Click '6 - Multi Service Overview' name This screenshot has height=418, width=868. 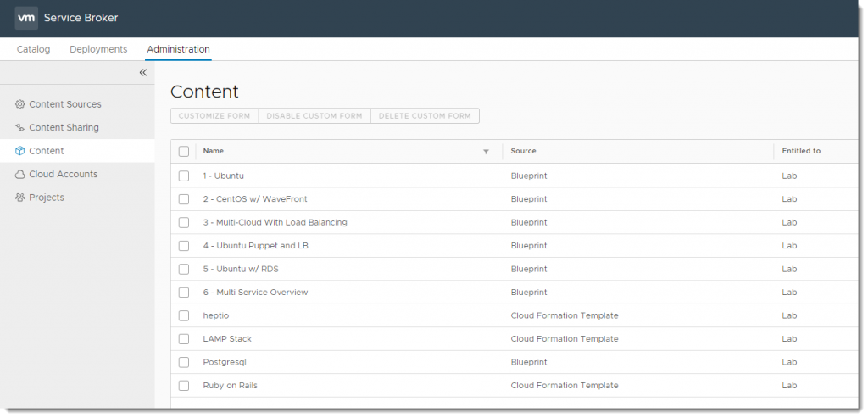(255, 292)
